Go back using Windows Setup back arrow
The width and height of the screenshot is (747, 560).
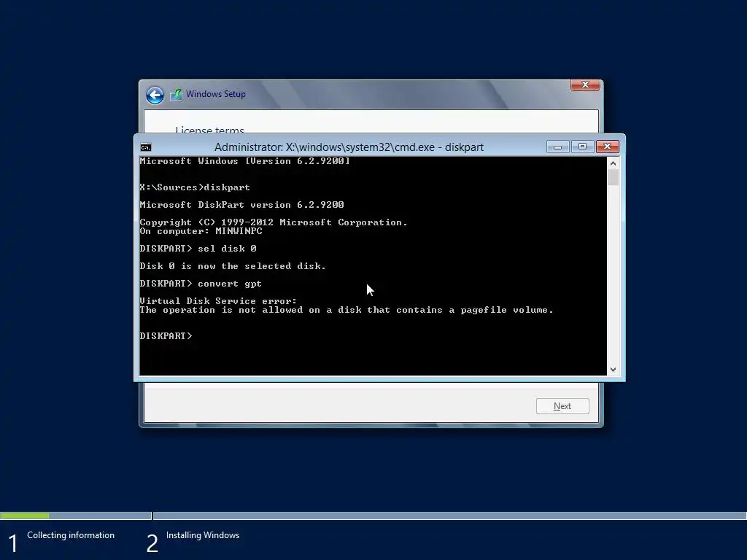[x=155, y=95]
